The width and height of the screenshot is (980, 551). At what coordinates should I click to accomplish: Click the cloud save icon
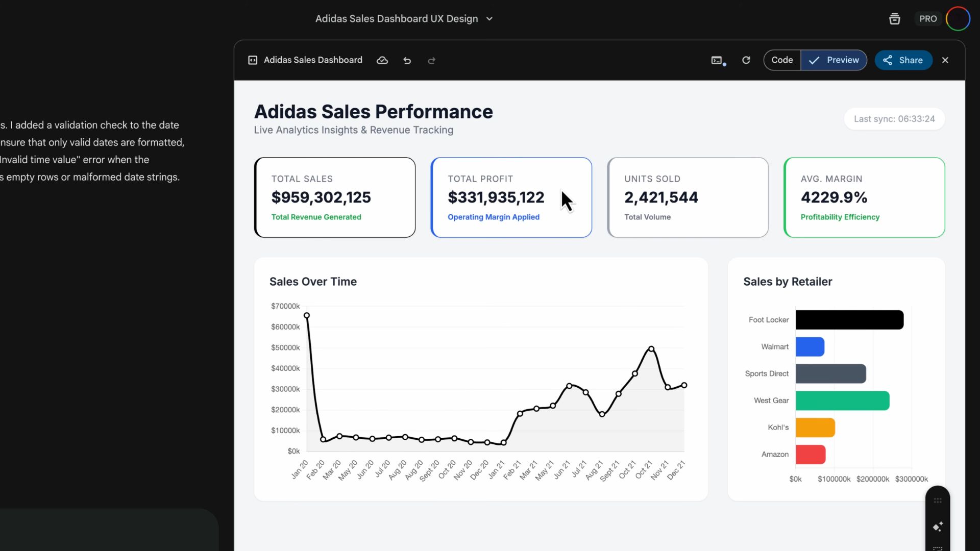click(382, 60)
